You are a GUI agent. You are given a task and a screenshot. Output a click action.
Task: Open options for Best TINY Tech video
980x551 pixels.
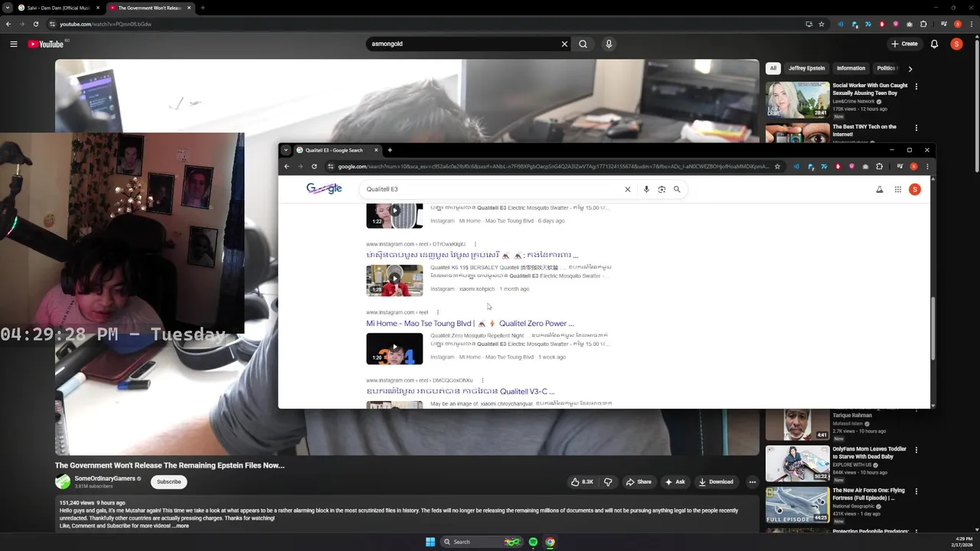coord(916,128)
